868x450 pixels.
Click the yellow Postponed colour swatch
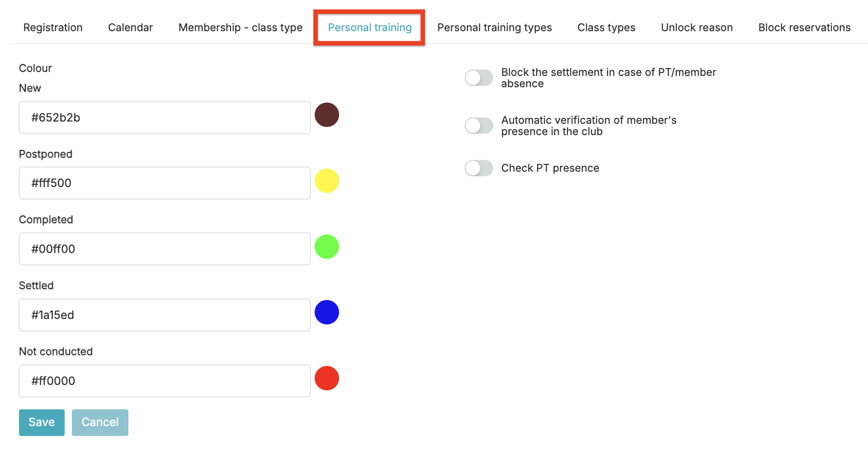[326, 181]
